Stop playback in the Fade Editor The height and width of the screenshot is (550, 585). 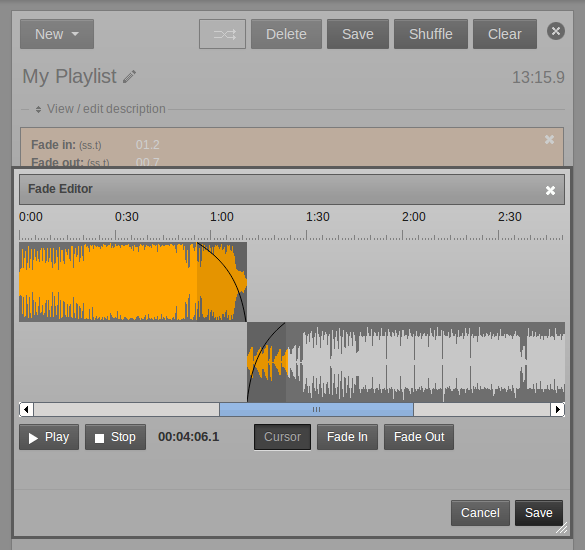point(115,437)
